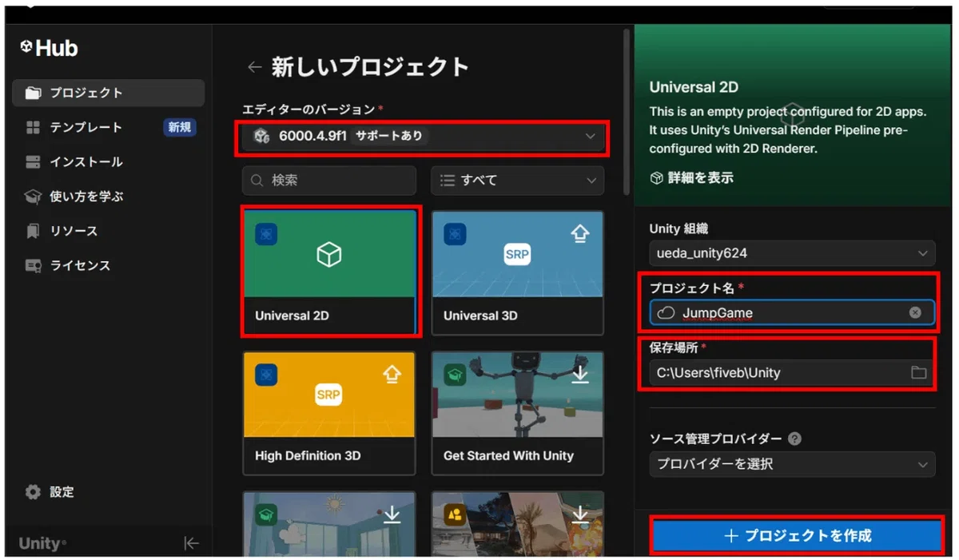Click the search magnifier icon
The width and height of the screenshot is (959, 560).
(257, 181)
